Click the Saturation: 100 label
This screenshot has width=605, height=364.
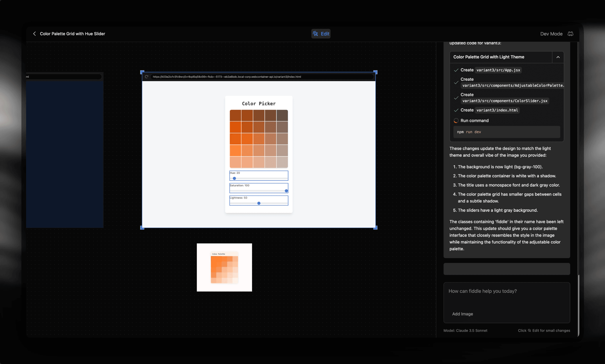(x=240, y=186)
